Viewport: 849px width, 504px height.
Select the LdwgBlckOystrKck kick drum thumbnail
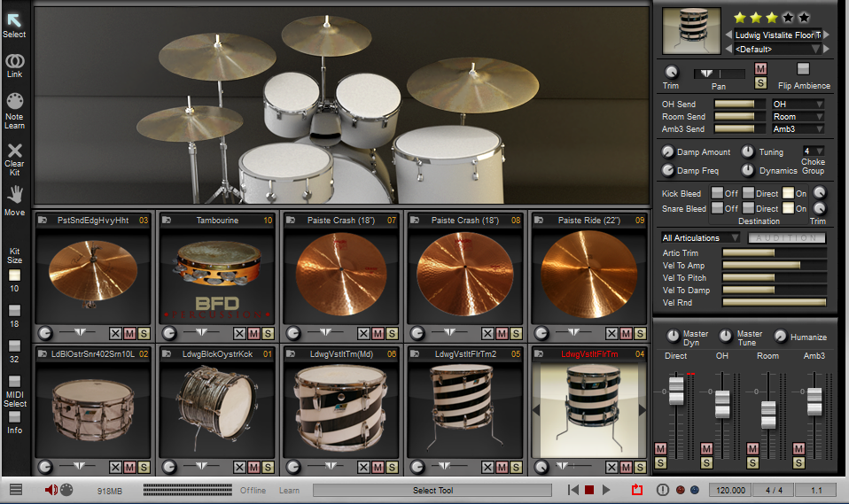(217, 408)
